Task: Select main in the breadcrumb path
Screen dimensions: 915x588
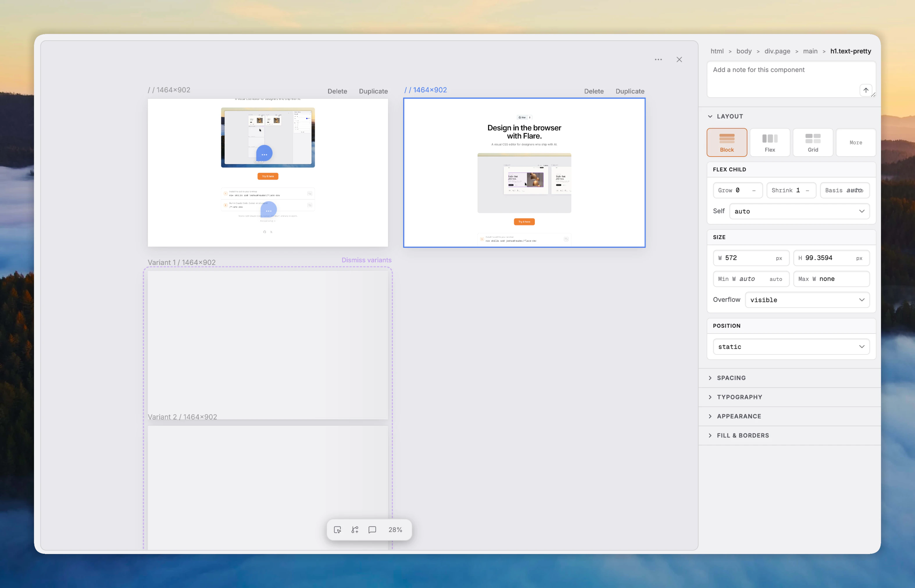Action: click(x=810, y=51)
